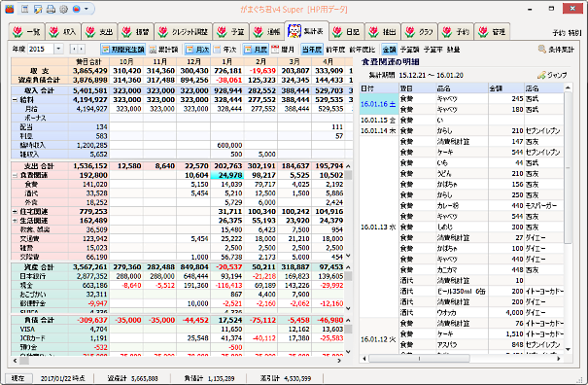Go to the 通帳 tab
This screenshot has width=588, height=385.
point(266,32)
